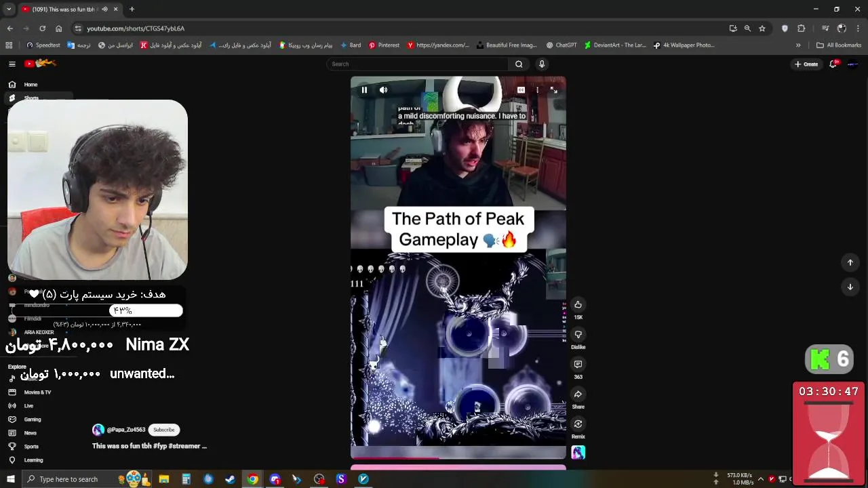Pause the Shorts video
The width and height of the screenshot is (868, 488).
point(364,90)
